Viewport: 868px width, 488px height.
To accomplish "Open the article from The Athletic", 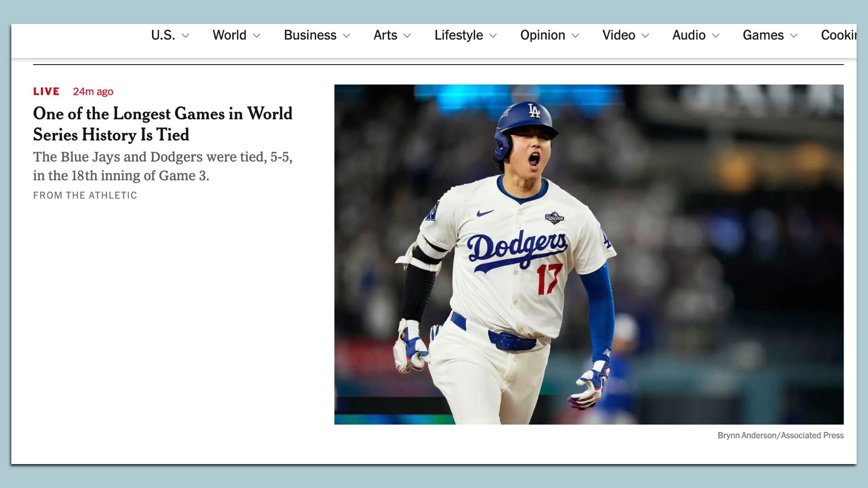I will (x=85, y=195).
